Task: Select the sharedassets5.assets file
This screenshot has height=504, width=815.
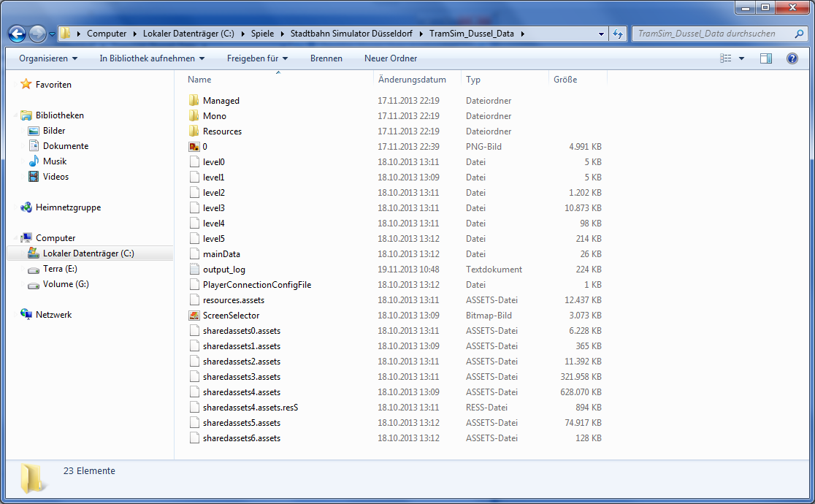Action: coord(242,423)
